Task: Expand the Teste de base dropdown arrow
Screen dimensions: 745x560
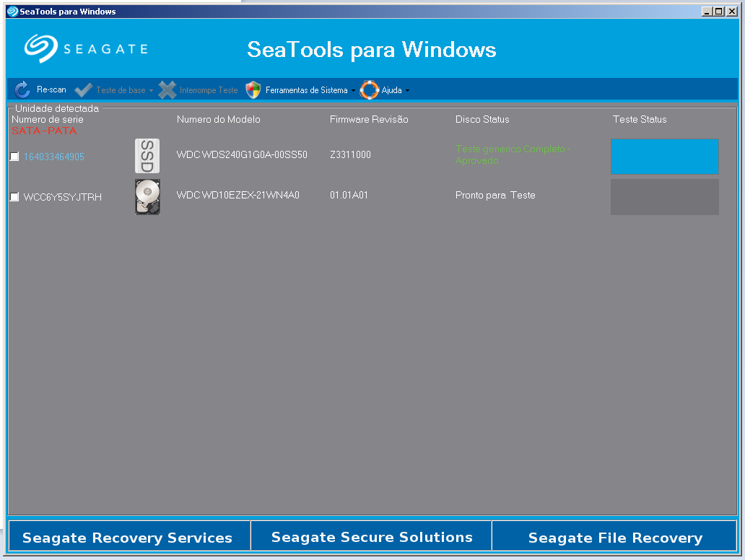Action: click(151, 90)
